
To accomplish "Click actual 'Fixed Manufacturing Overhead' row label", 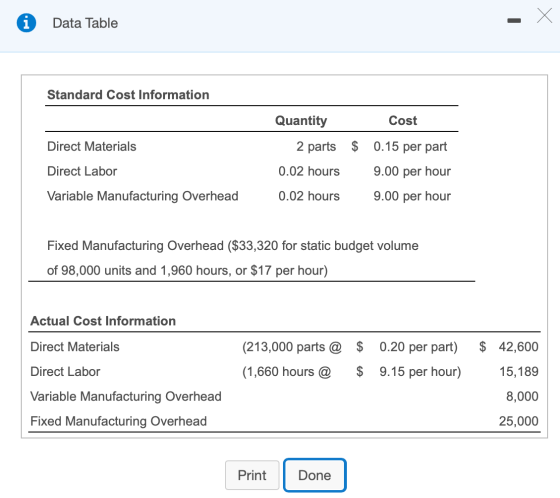I will pyautogui.click(x=119, y=421).
